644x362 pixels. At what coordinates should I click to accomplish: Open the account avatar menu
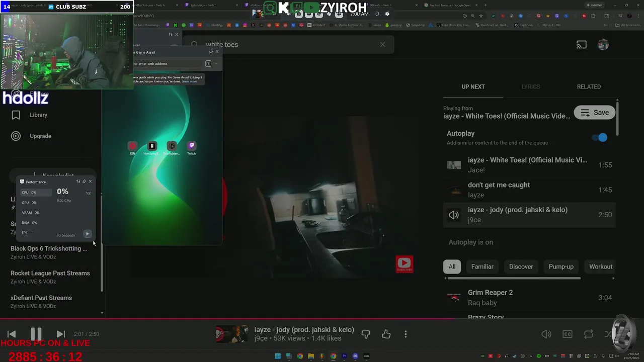[603, 45]
